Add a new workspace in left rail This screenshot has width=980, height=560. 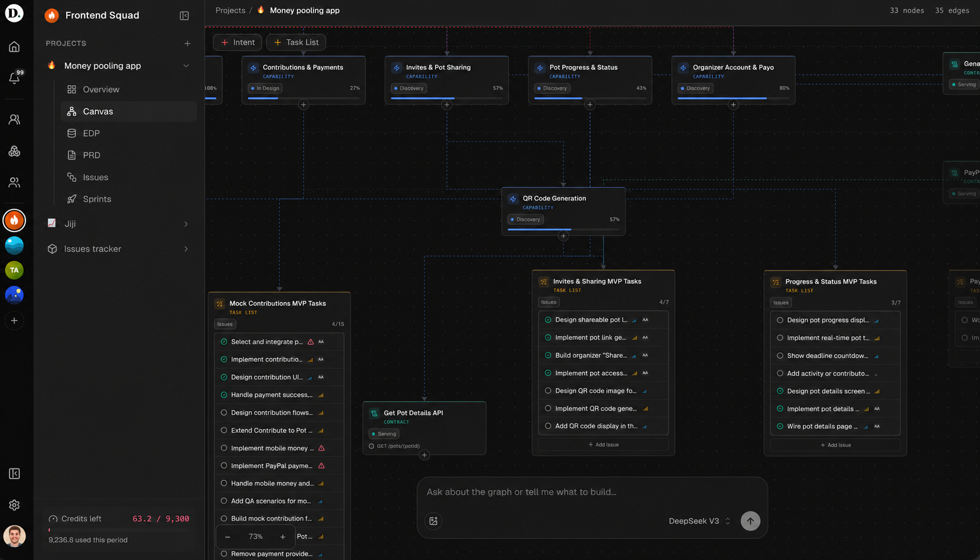(x=14, y=321)
